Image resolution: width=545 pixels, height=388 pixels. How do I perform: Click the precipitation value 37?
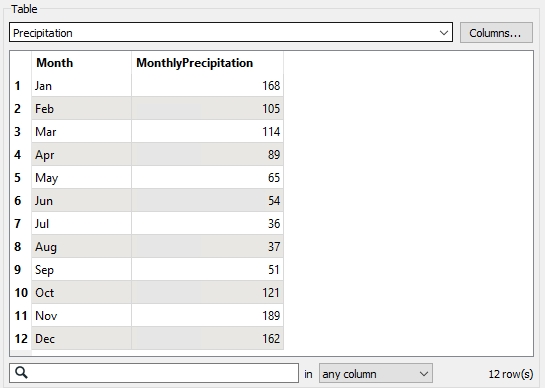point(208,246)
